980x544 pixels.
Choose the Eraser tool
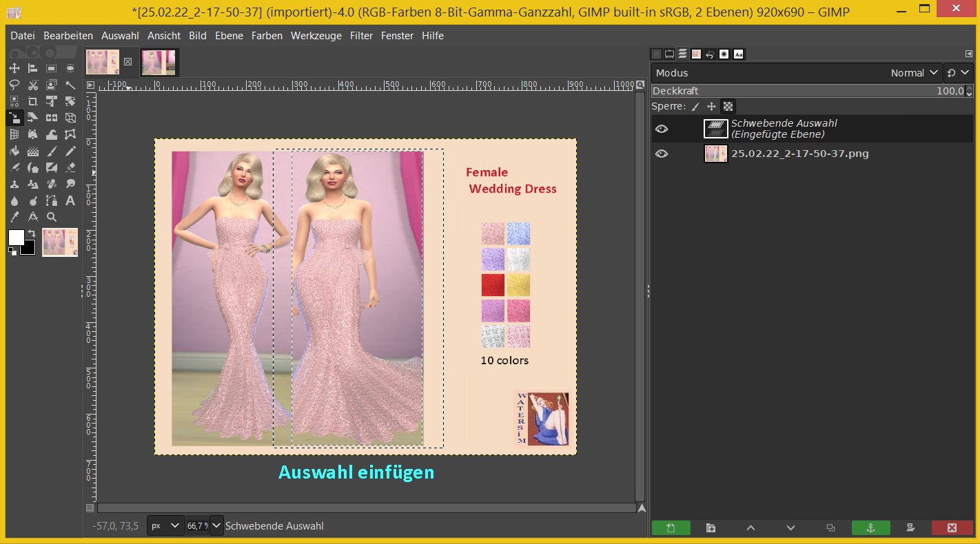point(70,167)
